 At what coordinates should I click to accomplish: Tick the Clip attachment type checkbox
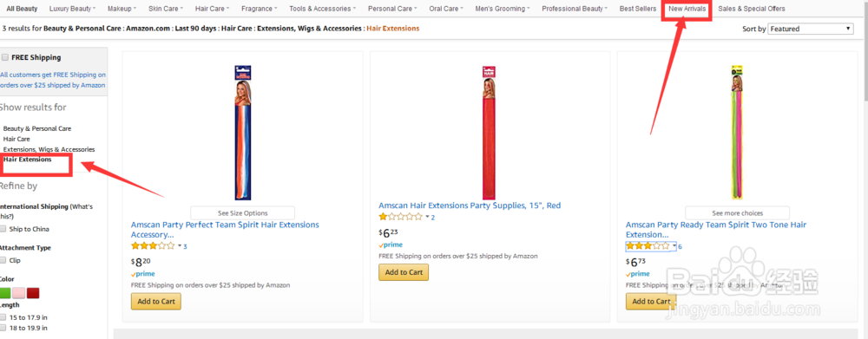coord(3,260)
